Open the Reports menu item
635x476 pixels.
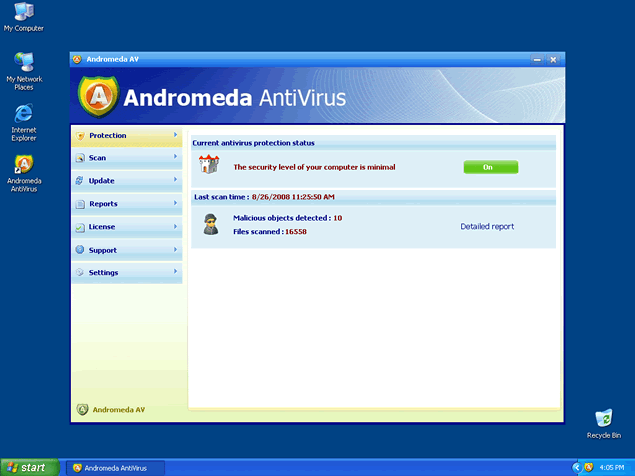(103, 204)
